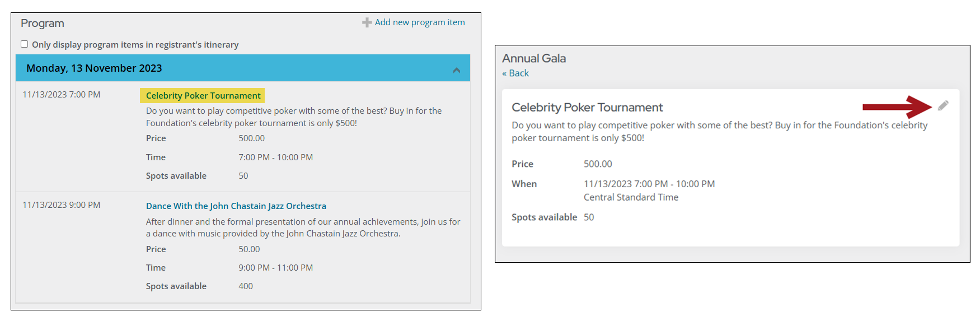
Task: Click the Program panel title
Action: 43,24
